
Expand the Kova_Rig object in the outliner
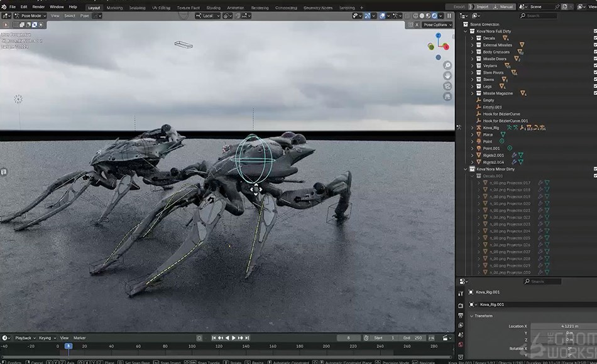[471, 128]
